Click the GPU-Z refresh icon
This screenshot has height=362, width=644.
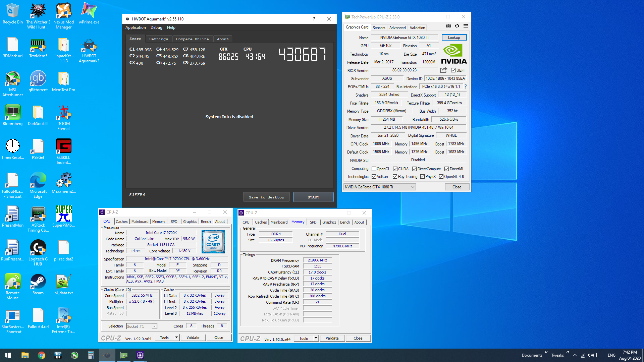click(457, 26)
